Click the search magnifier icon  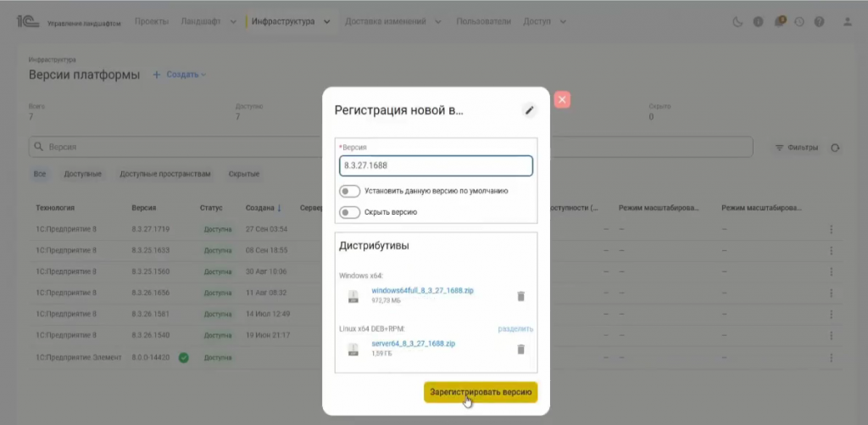coord(38,147)
